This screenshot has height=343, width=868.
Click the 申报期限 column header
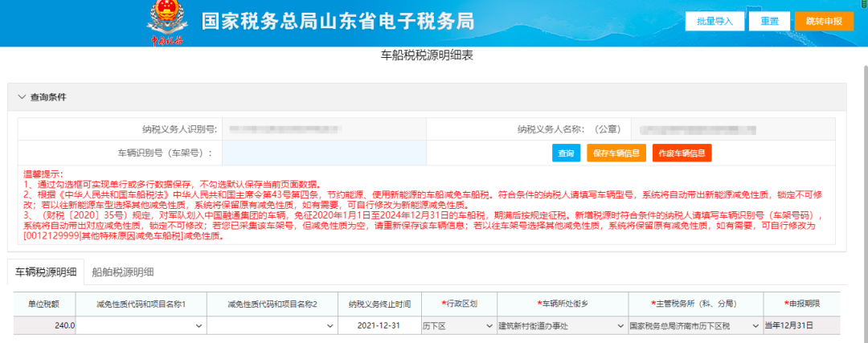pyautogui.click(x=802, y=304)
